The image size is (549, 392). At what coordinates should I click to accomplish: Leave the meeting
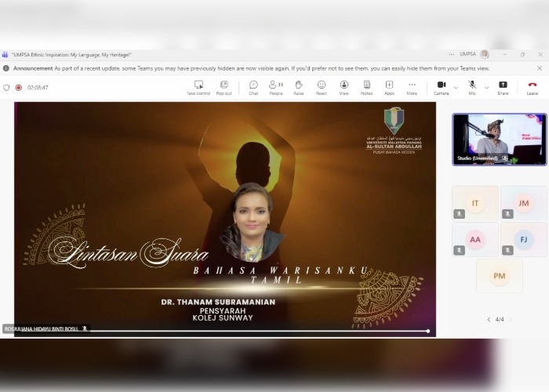tap(533, 87)
